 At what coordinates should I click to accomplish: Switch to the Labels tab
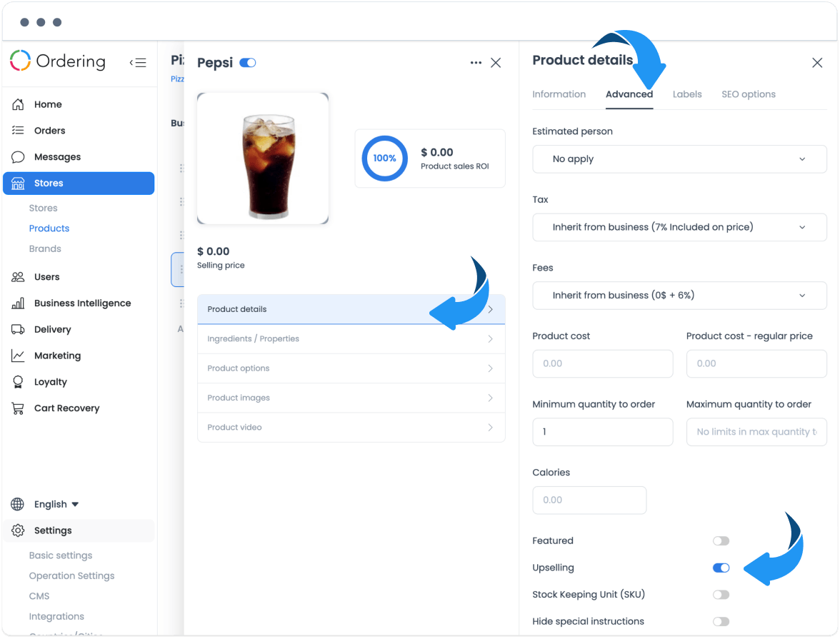687,94
